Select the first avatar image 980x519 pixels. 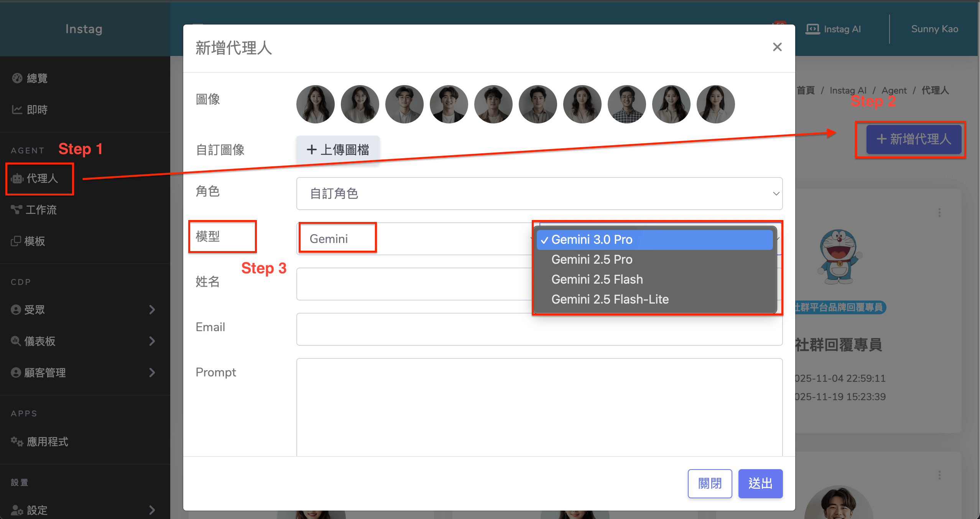[315, 104]
